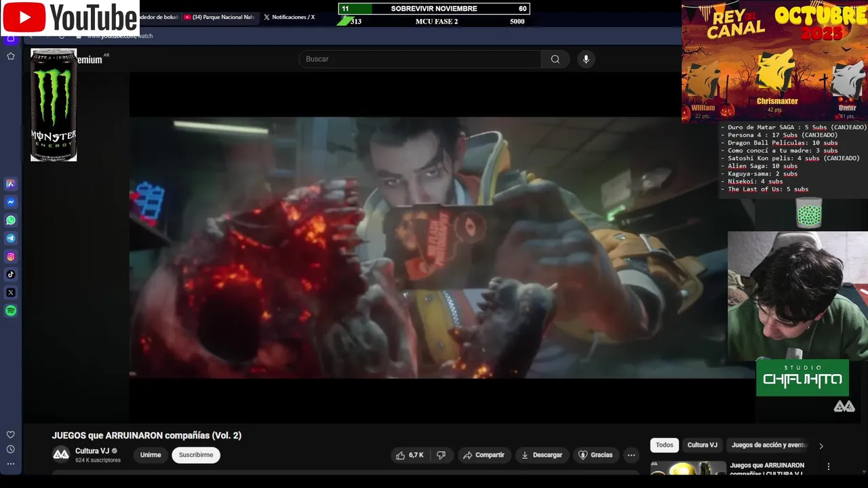Open more actions three-dots below video
868x488 pixels.
[x=631, y=455]
